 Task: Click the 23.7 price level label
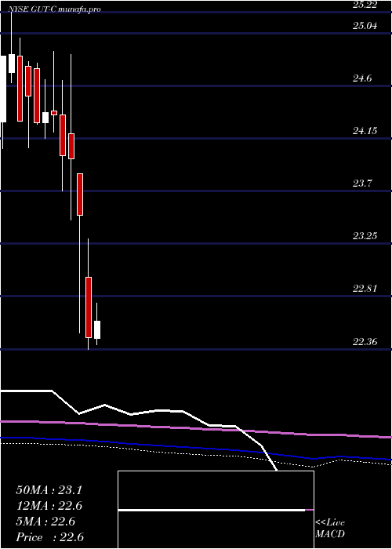362,183
